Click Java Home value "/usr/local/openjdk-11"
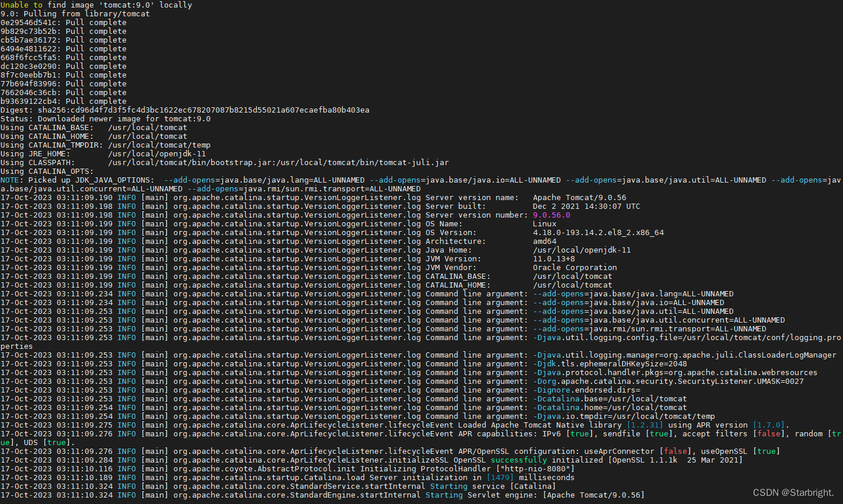Viewport: 843px width, 504px height. (x=582, y=250)
